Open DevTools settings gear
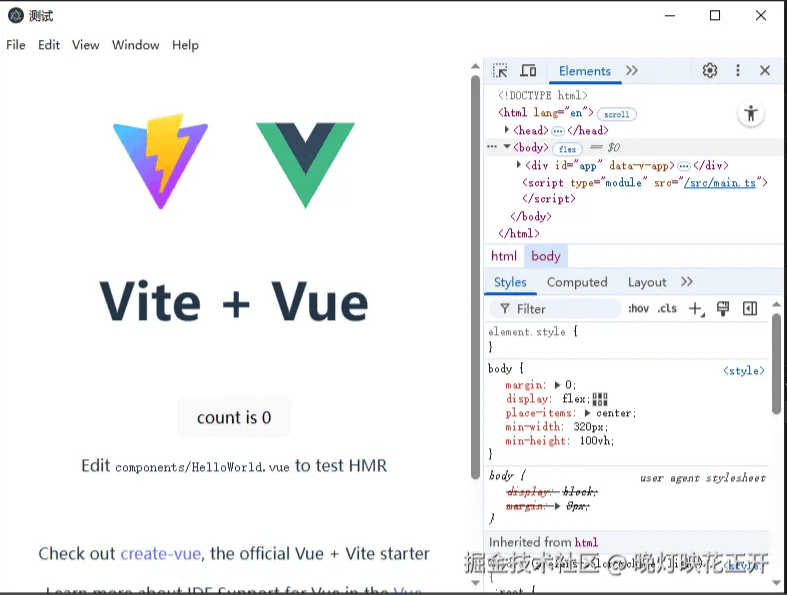 tap(710, 70)
